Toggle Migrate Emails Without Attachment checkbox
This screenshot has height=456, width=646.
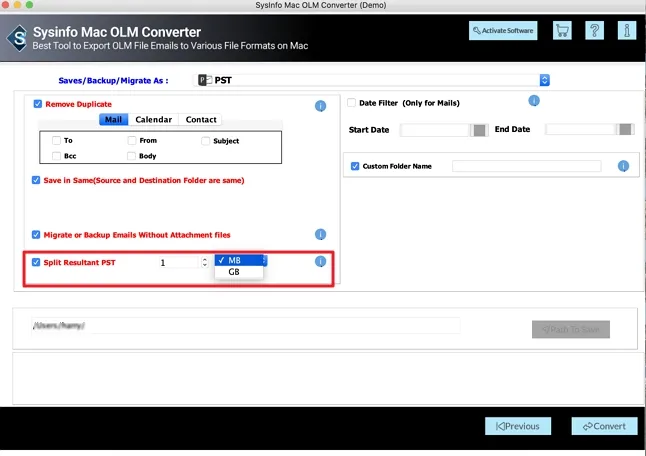[36, 234]
